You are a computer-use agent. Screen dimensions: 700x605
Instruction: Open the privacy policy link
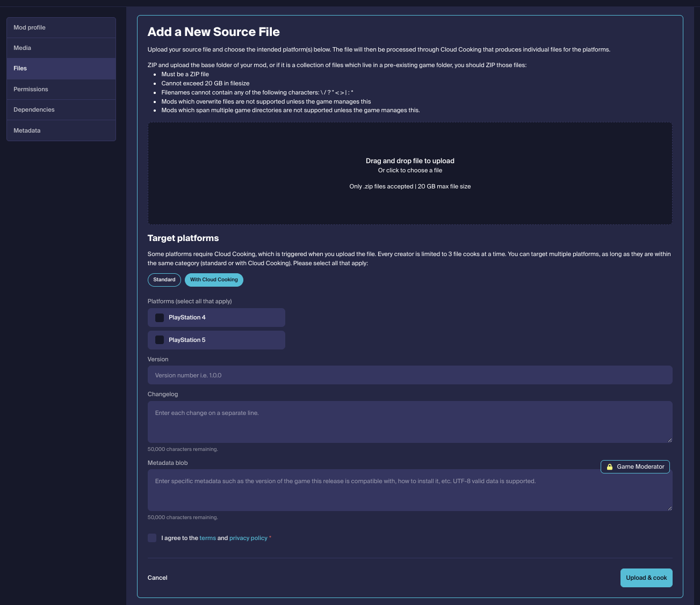pyautogui.click(x=248, y=538)
